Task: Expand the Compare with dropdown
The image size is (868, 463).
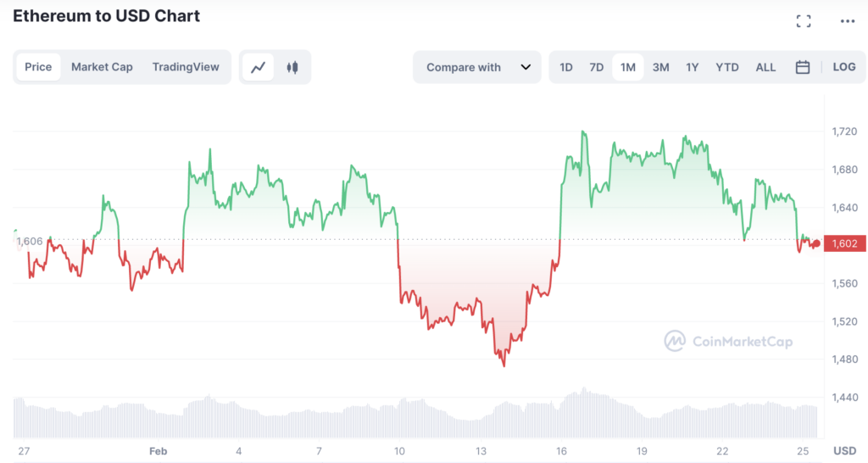Action: pos(477,67)
